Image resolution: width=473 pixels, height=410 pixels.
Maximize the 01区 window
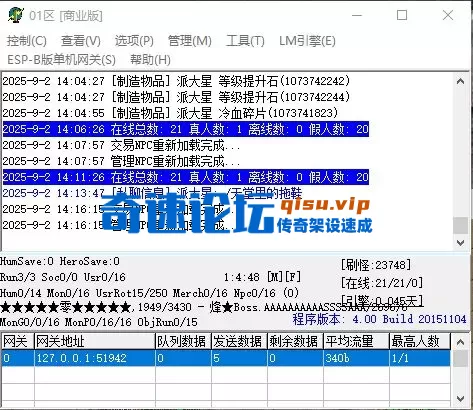point(402,15)
